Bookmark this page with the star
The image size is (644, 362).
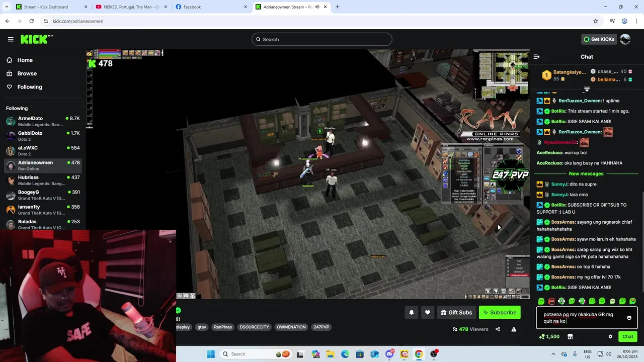pos(596,21)
